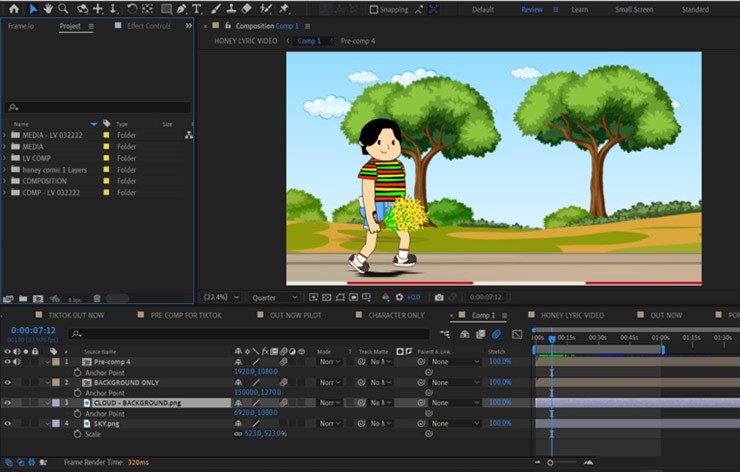Click the Home icon in the toolbar
The width and height of the screenshot is (740, 472).
click(x=13, y=9)
